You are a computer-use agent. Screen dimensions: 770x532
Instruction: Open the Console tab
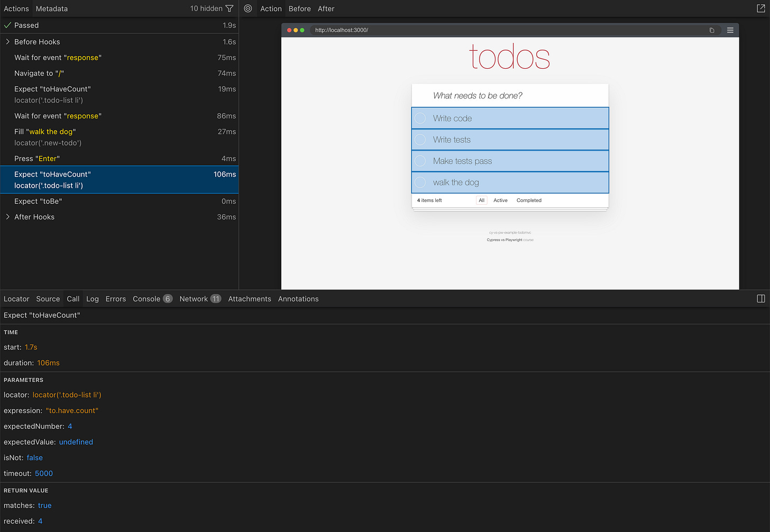click(x=152, y=299)
